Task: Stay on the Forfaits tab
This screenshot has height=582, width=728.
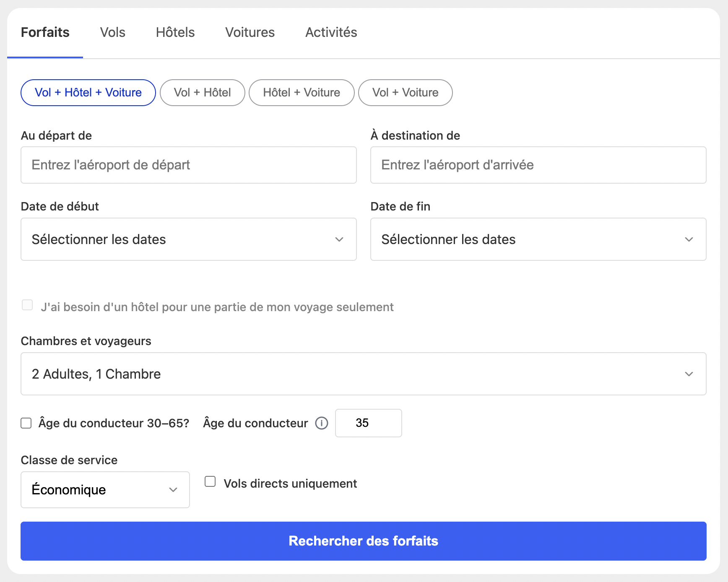Action: coord(45,32)
